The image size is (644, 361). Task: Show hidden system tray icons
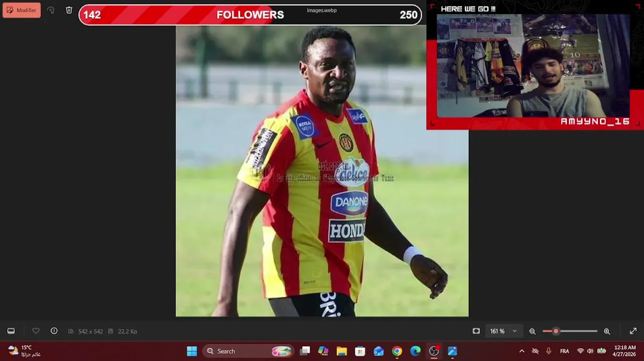pyautogui.click(x=522, y=351)
